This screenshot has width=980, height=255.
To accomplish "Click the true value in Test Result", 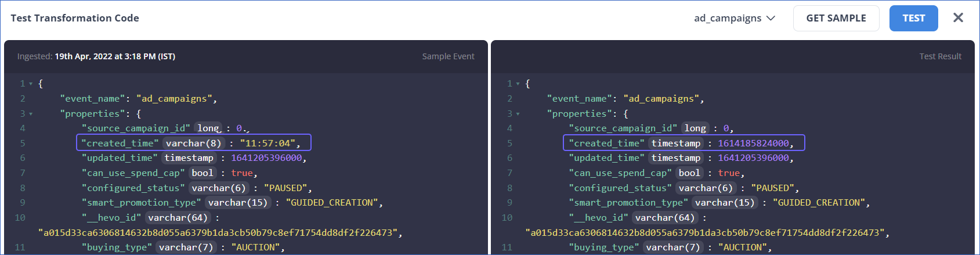I will 729,173.
